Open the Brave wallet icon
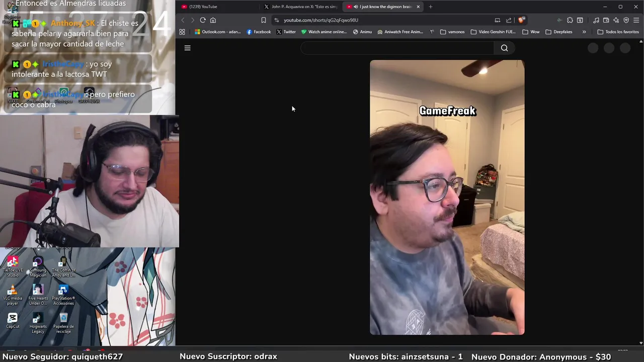 coord(606,20)
